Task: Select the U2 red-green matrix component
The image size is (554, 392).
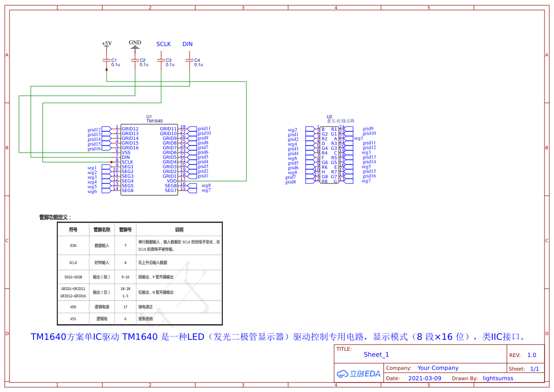Action: pyautogui.click(x=329, y=155)
